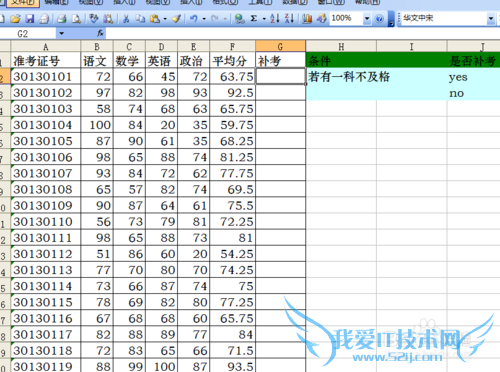This screenshot has height=372, width=500.
Task: Select column H header
Action: [x=341, y=46]
